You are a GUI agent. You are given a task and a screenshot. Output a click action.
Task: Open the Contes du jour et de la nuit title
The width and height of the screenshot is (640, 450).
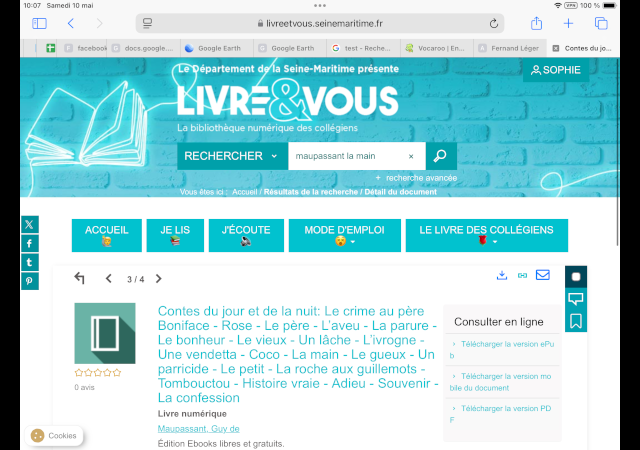click(x=298, y=354)
